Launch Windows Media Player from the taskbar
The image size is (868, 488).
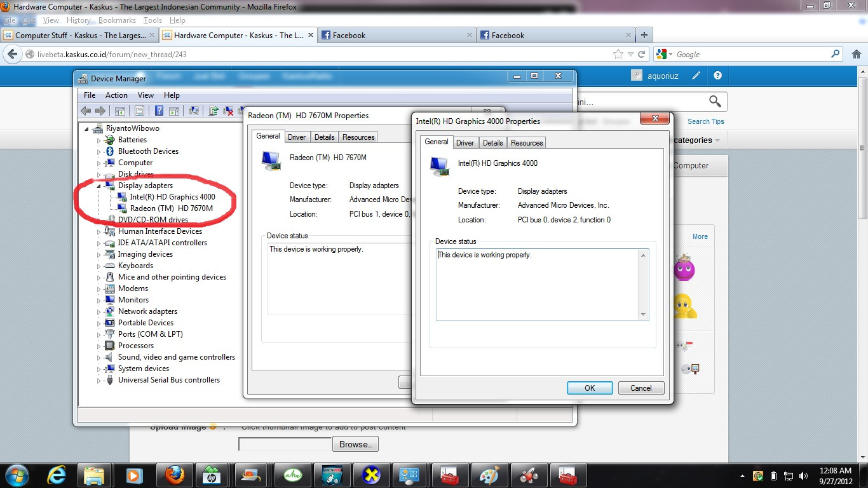click(x=133, y=475)
